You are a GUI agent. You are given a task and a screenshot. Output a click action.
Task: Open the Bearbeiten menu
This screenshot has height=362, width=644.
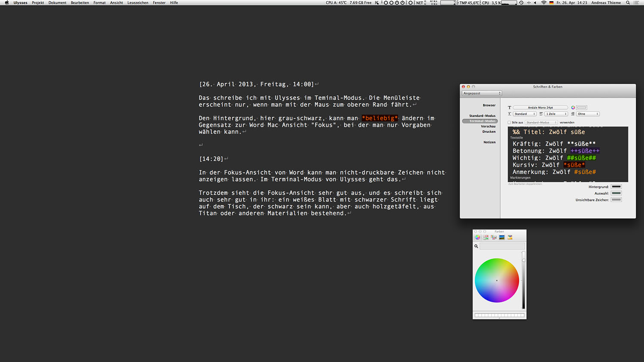pos(80,3)
